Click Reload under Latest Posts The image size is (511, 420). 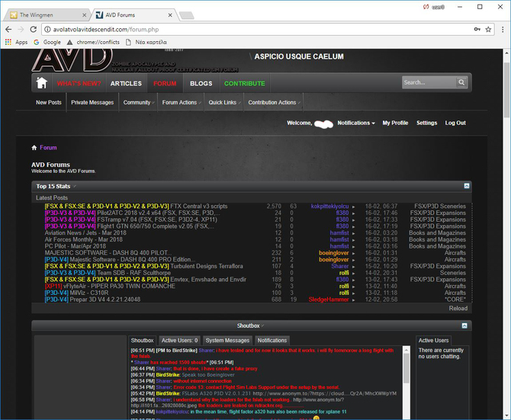458,308
